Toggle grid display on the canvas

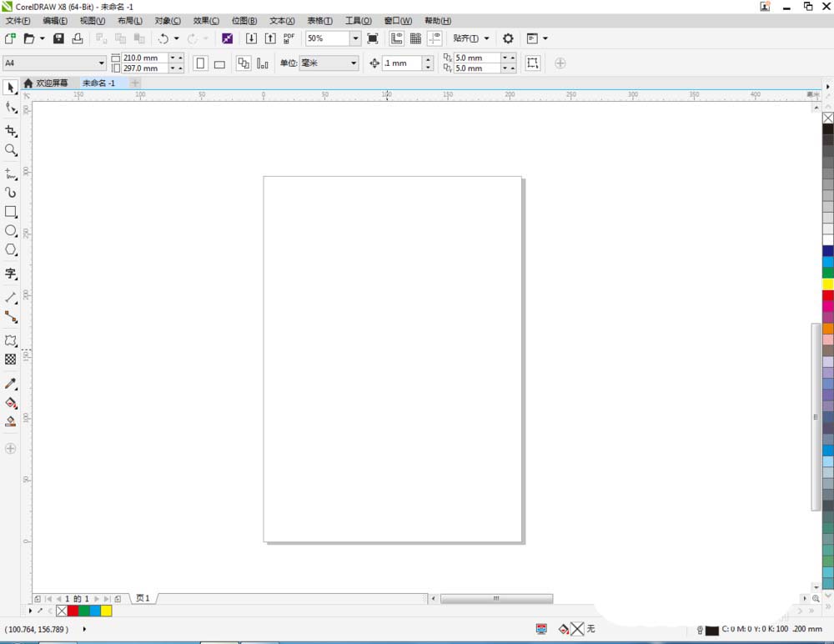point(415,38)
